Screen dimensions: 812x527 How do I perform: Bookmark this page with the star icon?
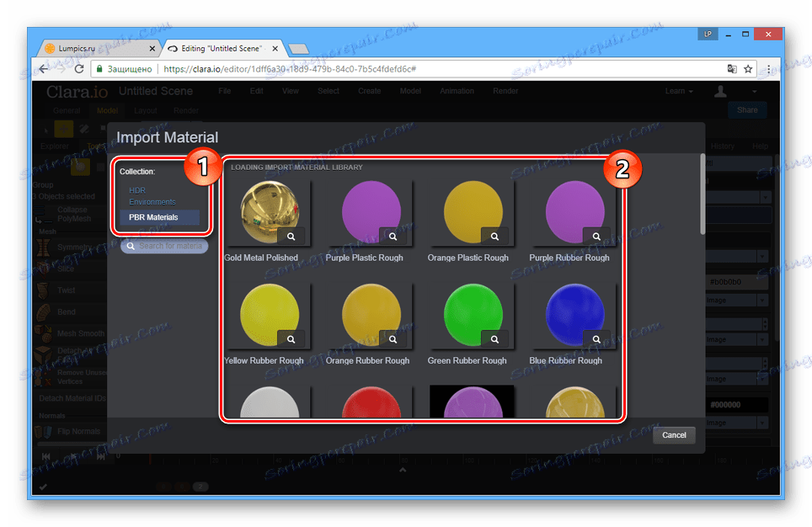click(x=748, y=69)
